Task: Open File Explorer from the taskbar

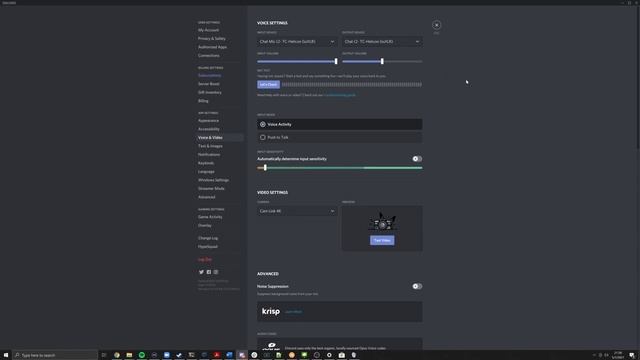Action: [129, 355]
